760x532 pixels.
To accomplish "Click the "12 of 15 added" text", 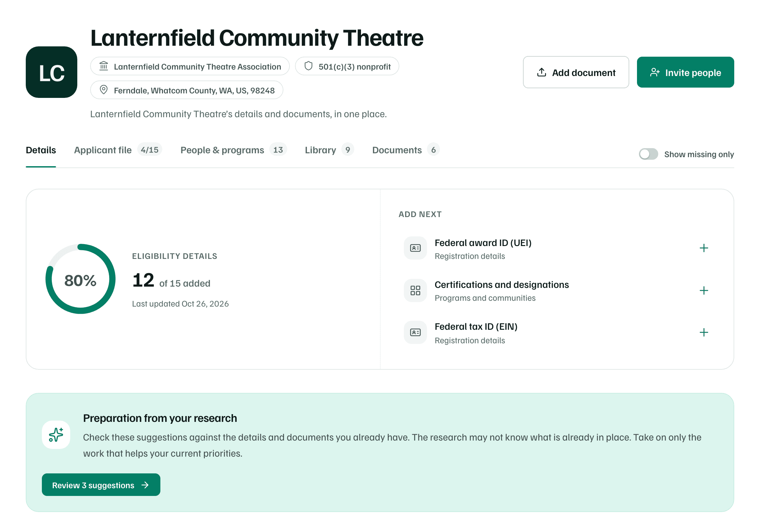I will pos(171,281).
